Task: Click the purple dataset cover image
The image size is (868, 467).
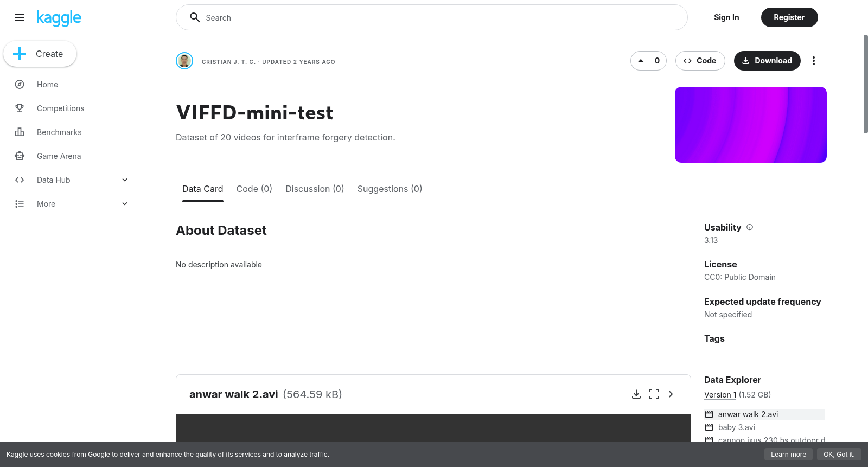Action: [x=751, y=125]
